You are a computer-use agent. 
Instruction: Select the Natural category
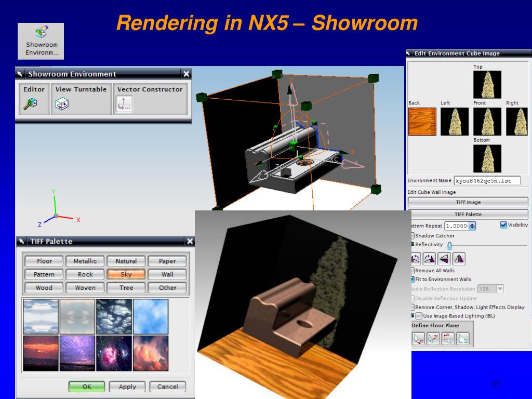pos(126,261)
